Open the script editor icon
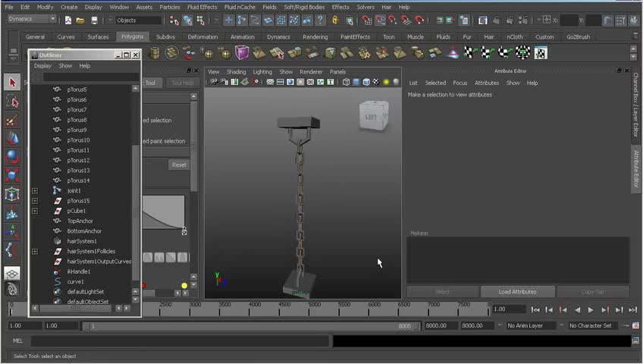The image size is (643, 364). [x=635, y=340]
